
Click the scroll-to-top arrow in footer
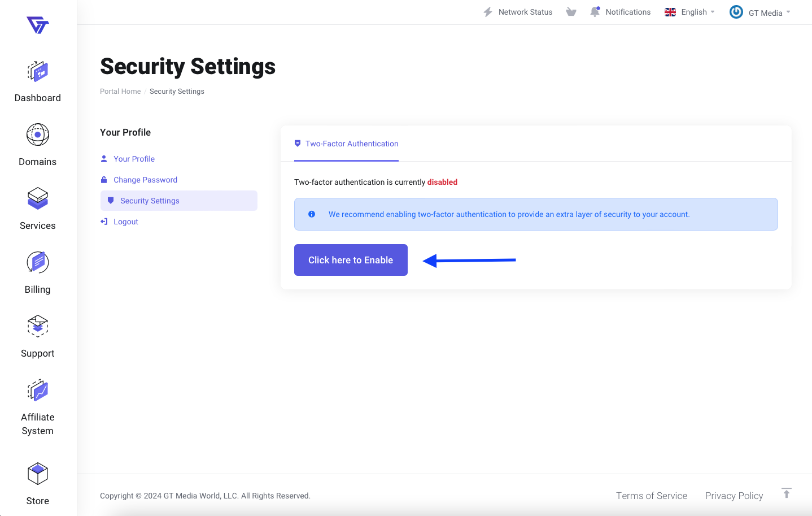786,493
